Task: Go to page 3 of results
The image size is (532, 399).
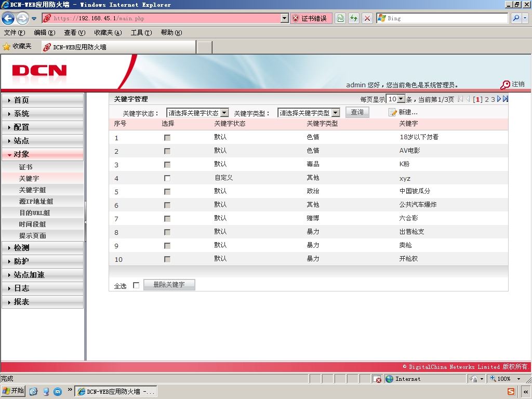Action: (493, 99)
